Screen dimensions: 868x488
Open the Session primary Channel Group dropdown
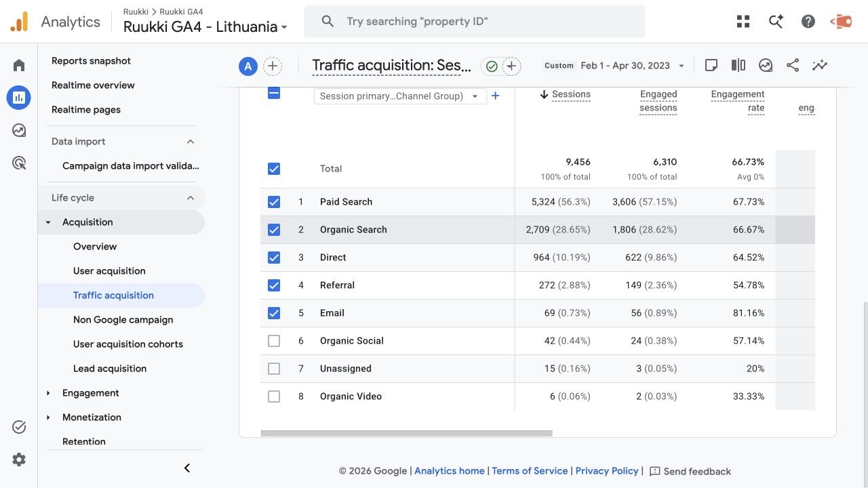coord(400,96)
